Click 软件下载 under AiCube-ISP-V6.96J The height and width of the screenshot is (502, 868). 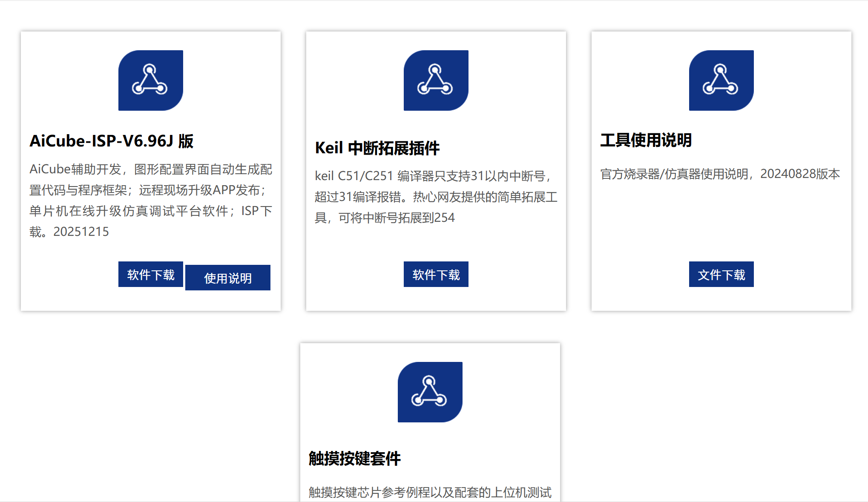coord(150,275)
